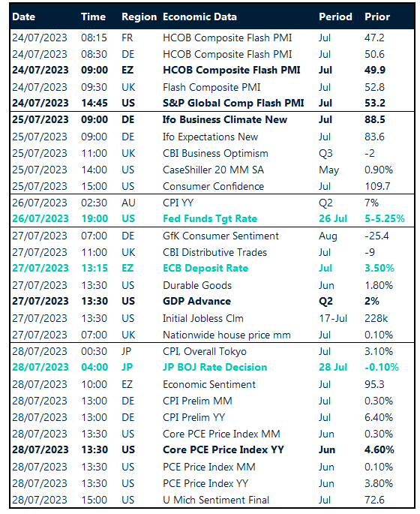Click the 5-5.25% prior value

(x=385, y=219)
